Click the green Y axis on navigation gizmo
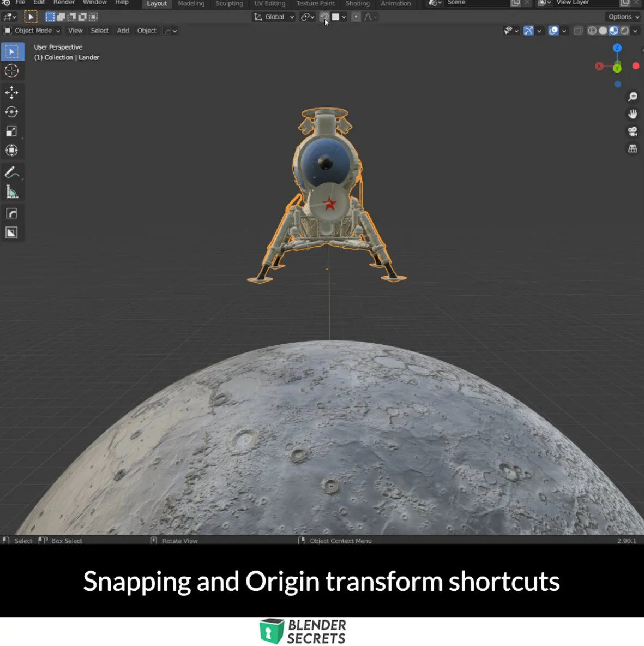Viewport: 644px width, 646px height. pos(617,68)
